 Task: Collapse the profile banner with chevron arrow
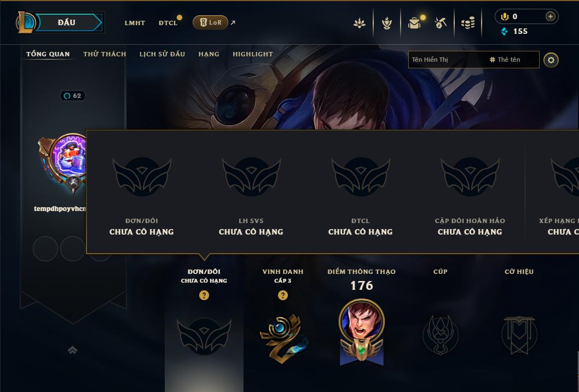coord(73,349)
